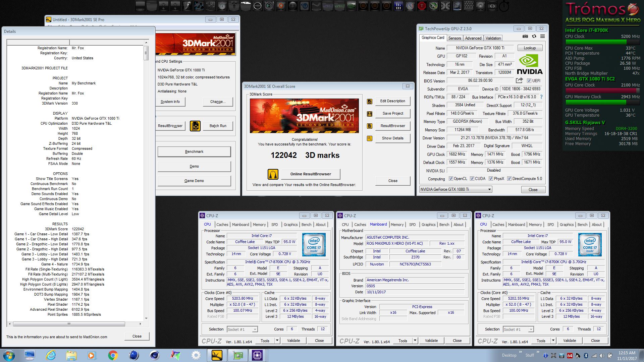Click the System Info button
Screen dimensions: 644x362
click(x=170, y=102)
